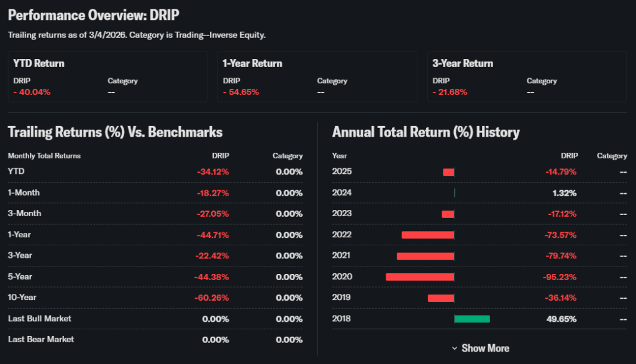Click the small red 2023 bar
Image resolution: width=636 pixels, height=364 pixels.
point(448,214)
